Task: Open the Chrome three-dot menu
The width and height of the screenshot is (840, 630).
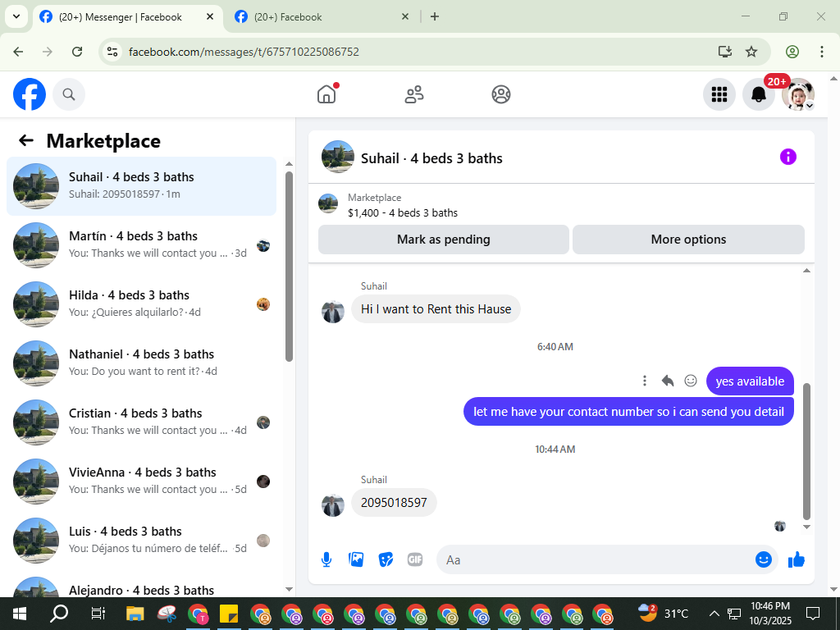Action: point(822,52)
